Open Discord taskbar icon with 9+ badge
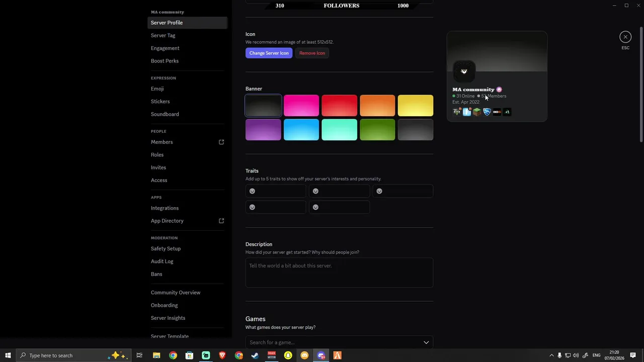 321,355
